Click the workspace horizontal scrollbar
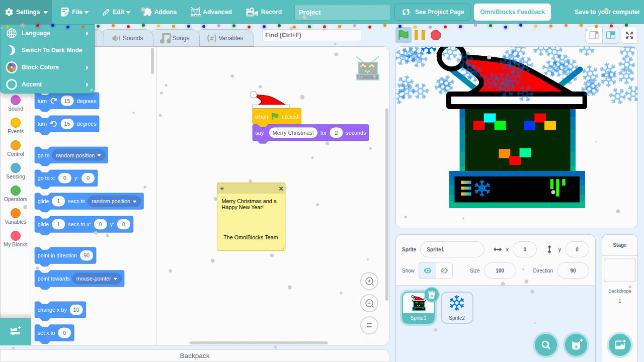Viewport: 644px width, 362px height. point(259,343)
